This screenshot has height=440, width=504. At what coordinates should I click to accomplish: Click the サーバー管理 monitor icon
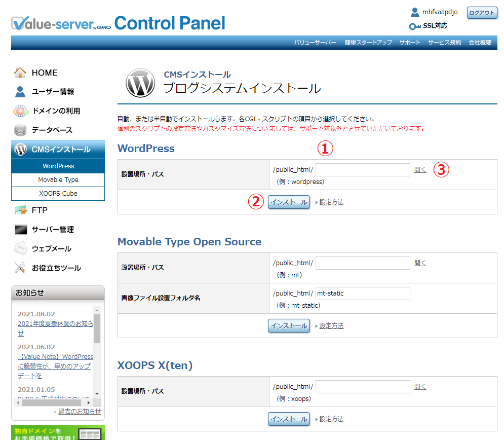(x=21, y=230)
